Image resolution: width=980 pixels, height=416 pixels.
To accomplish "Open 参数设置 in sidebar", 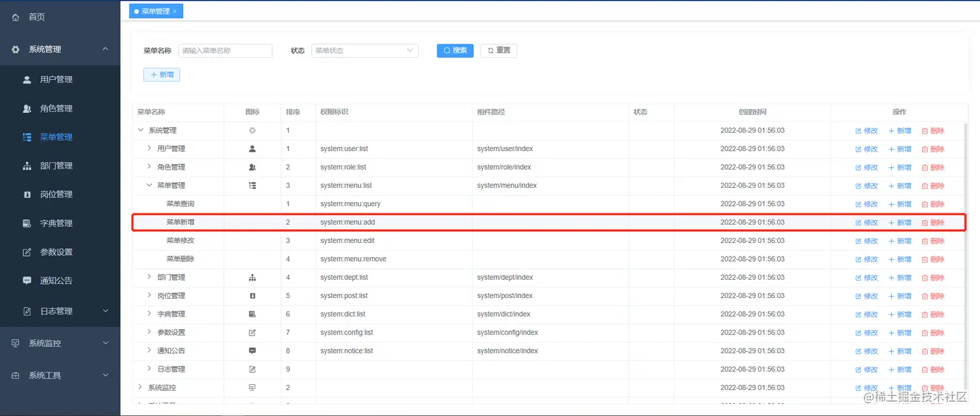I will [60, 252].
